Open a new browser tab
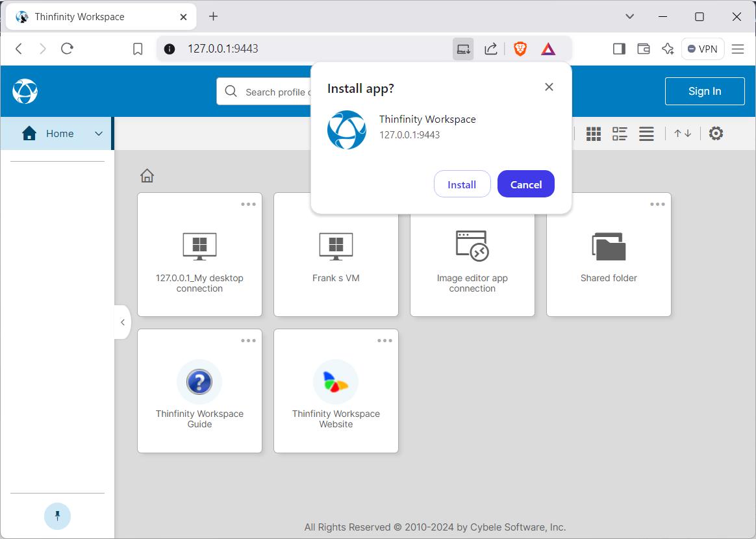756x539 pixels. pos(213,16)
